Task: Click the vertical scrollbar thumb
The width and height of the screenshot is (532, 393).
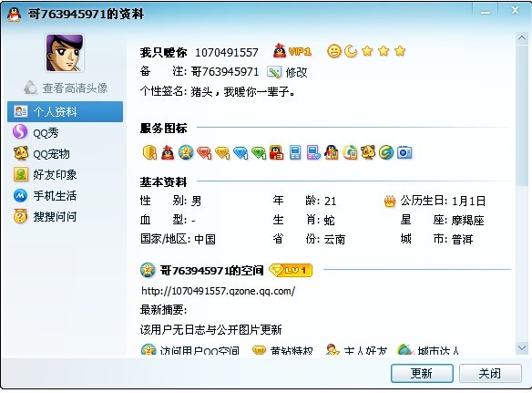Action: [x=522, y=115]
